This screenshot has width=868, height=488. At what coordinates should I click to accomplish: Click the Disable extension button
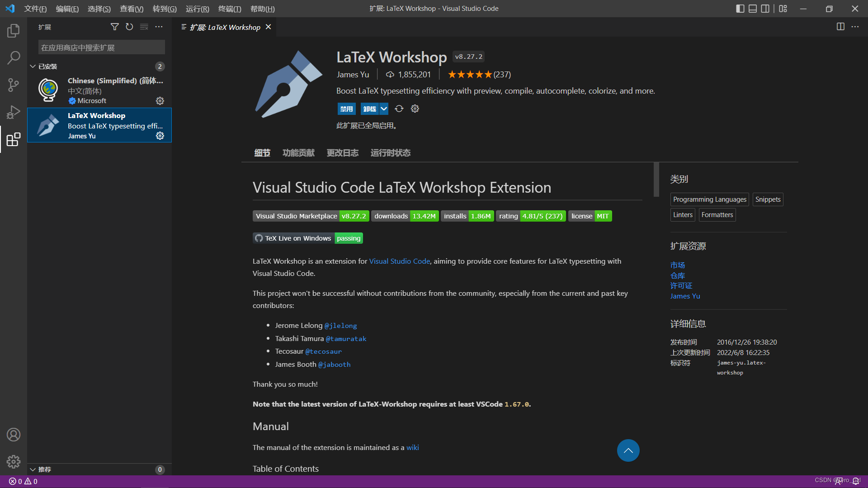346,109
